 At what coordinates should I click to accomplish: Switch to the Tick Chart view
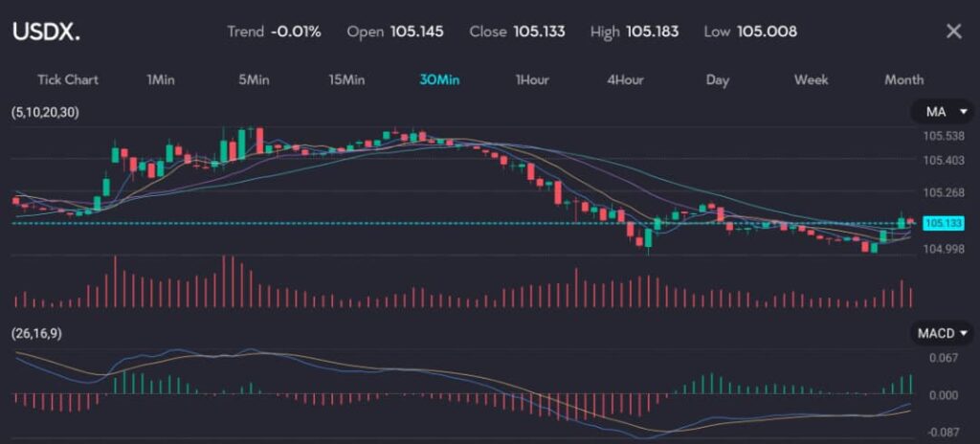click(68, 79)
